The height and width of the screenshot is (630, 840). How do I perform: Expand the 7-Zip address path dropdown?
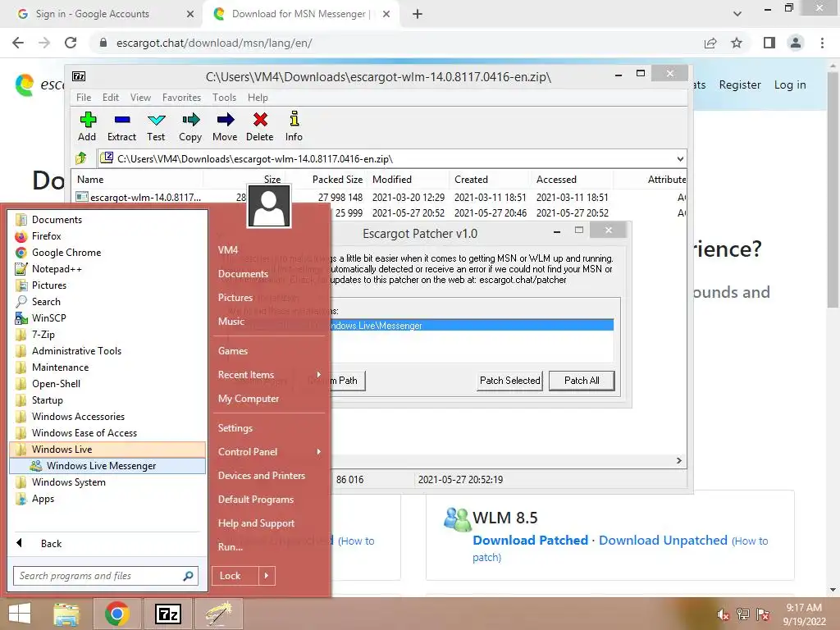tap(680, 159)
